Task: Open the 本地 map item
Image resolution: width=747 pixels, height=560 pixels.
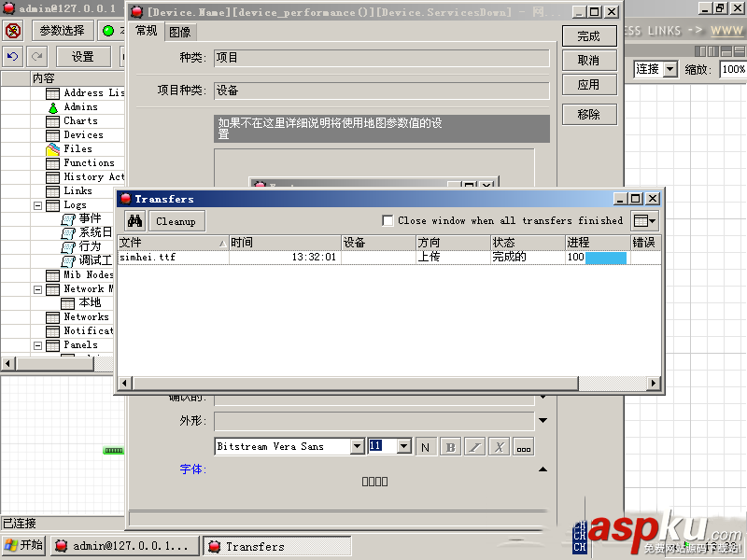Action: click(81, 302)
